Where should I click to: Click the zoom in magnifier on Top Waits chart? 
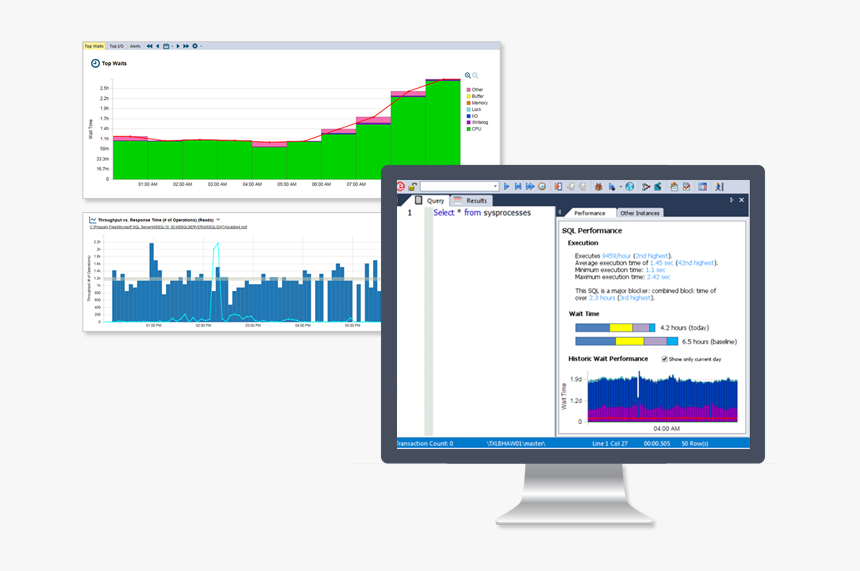468,76
